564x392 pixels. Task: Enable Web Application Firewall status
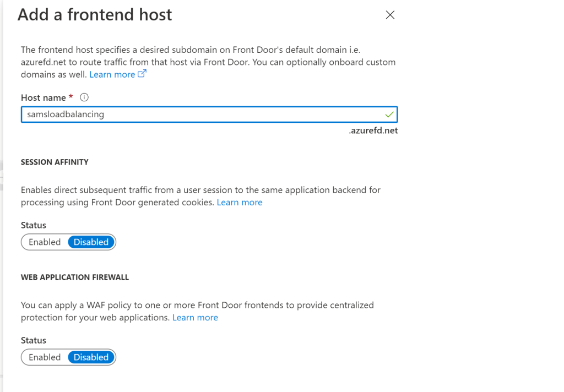[x=45, y=357]
